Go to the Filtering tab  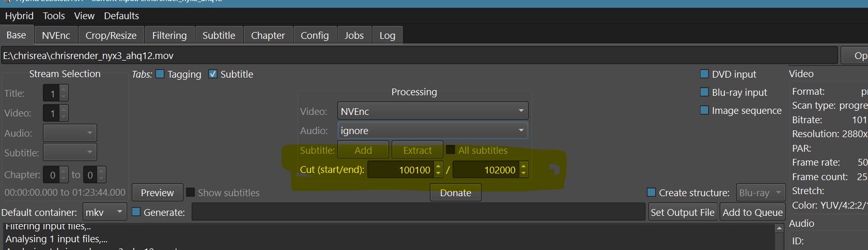[169, 35]
